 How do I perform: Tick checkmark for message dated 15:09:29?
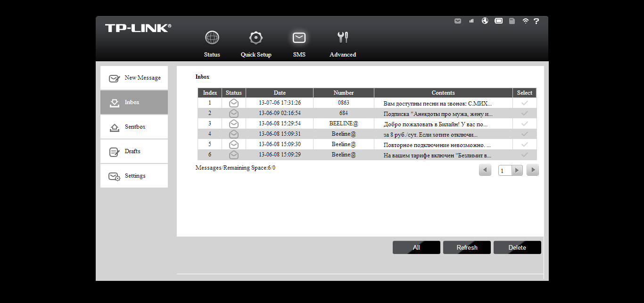point(524,155)
